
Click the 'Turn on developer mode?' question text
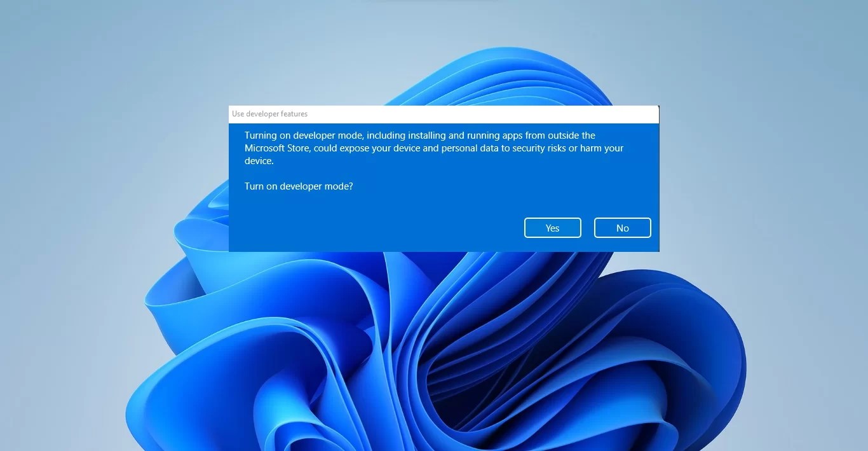[x=299, y=186]
